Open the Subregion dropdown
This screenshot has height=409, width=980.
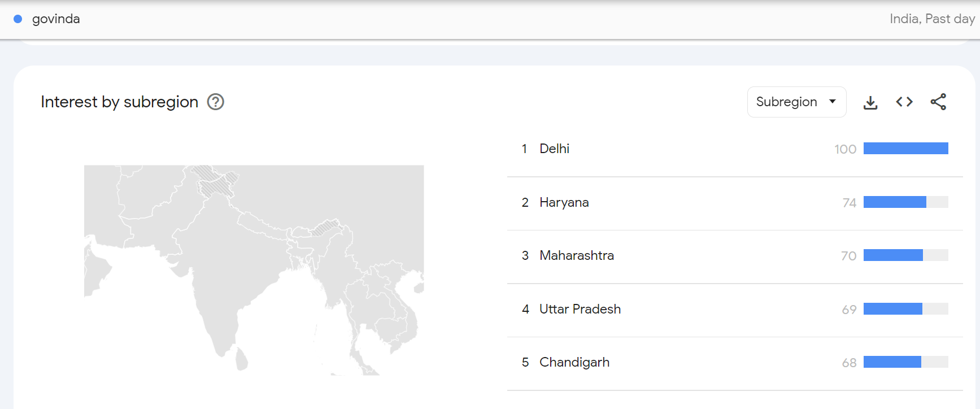coord(796,102)
